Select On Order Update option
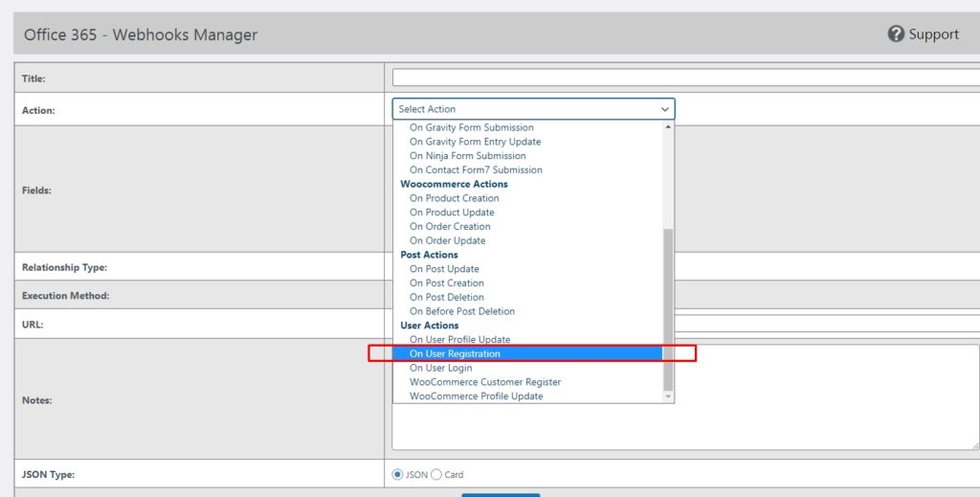The width and height of the screenshot is (980, 497). (x=448, y=240)
